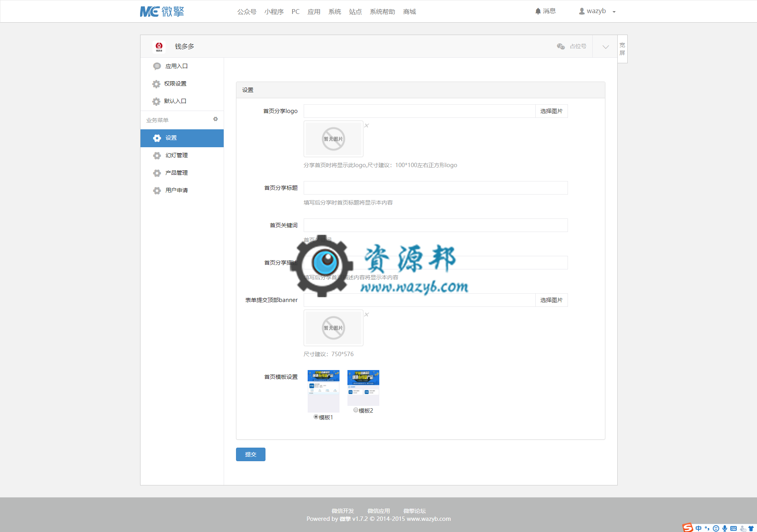757x532 pixels.
Task: Click the 默认入口 gear icon
Action: [156, 101]
